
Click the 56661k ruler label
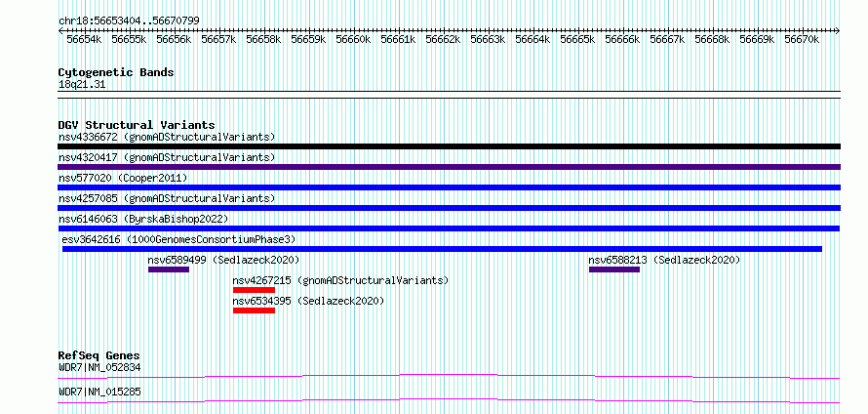point(399,39)
